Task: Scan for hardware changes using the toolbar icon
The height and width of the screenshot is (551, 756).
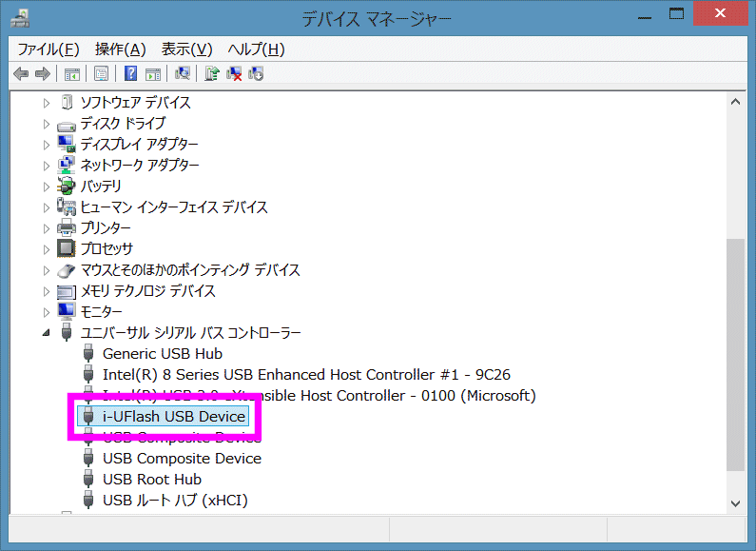Action: click(184, 73)
